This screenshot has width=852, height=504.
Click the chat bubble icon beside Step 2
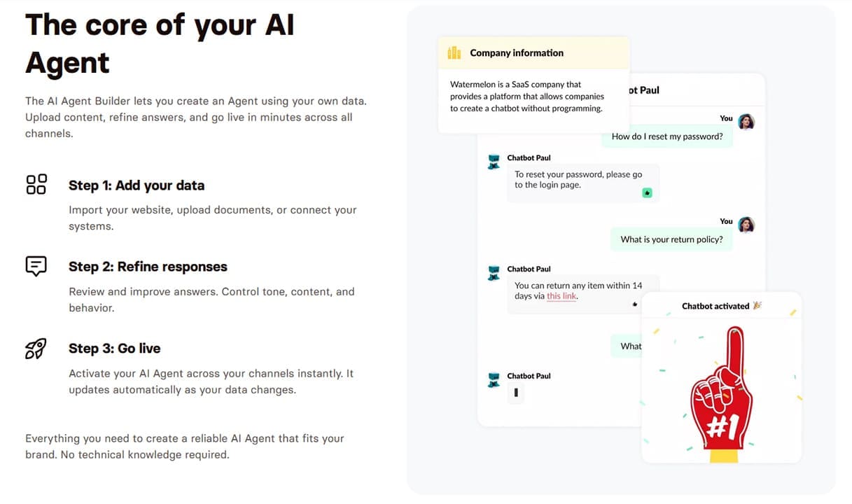tap(36, 266)
